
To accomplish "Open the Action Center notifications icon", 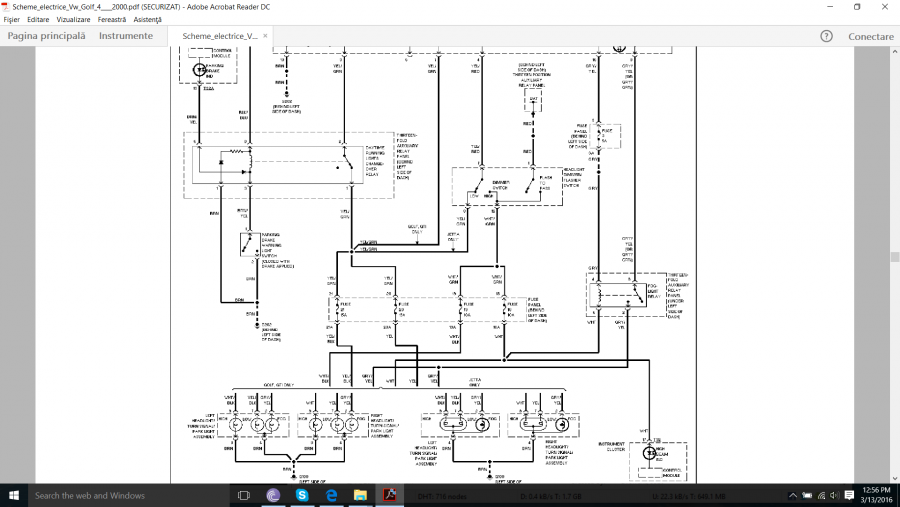I will coord(848,495).
